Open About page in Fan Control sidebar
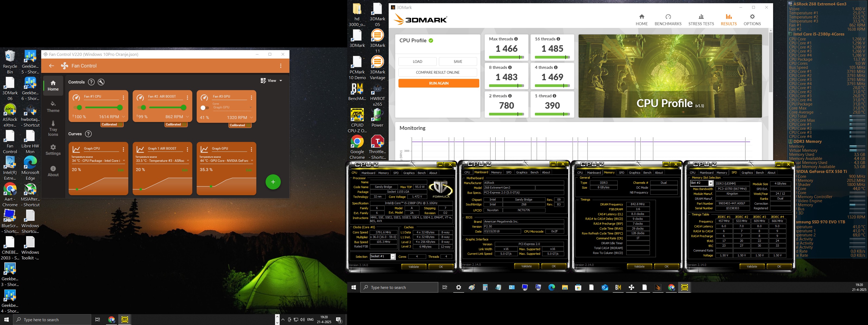This screenshot has width=868, height=325. pyautogui.click(x=53, y=171)
